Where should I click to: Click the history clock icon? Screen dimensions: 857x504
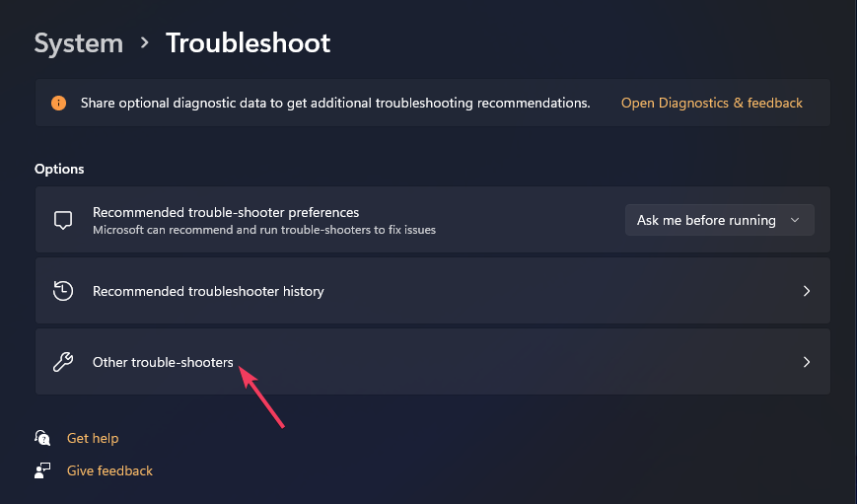pyautogui.click(x=63, y=291)
